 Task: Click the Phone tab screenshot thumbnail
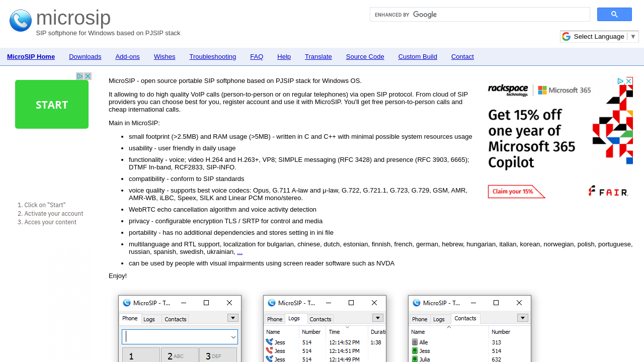(x=180, y=329)
